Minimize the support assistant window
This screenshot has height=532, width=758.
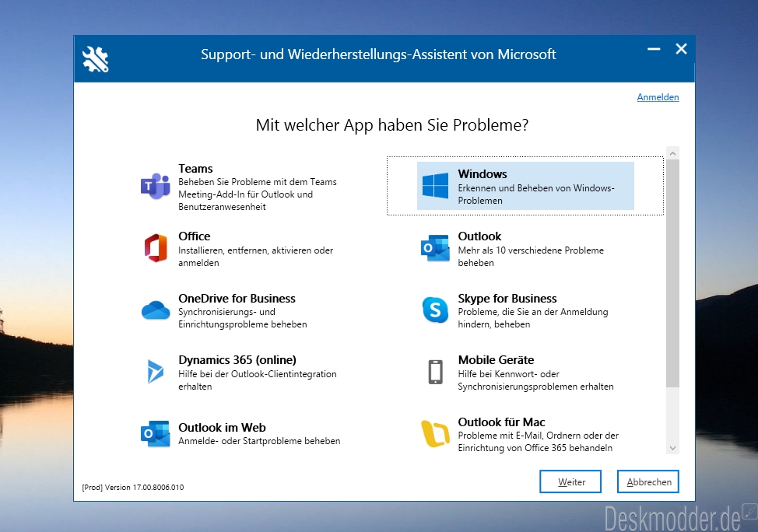(654, 49)
